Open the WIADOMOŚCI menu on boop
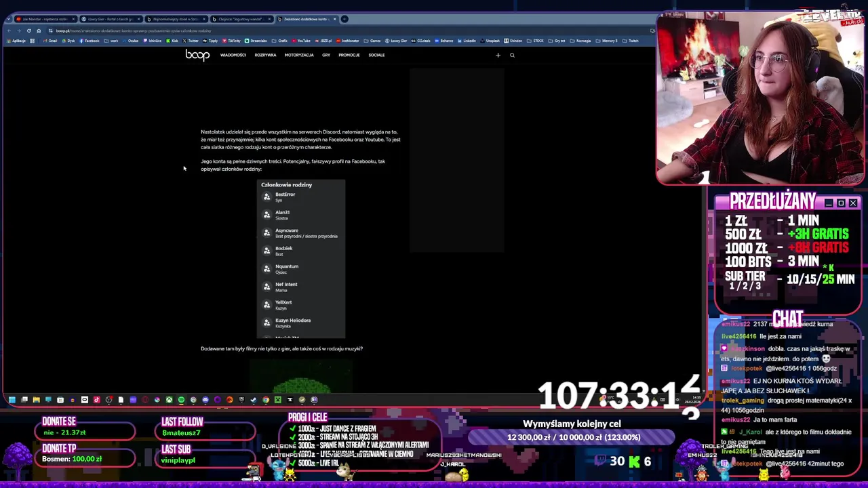 tap(233, 55)
